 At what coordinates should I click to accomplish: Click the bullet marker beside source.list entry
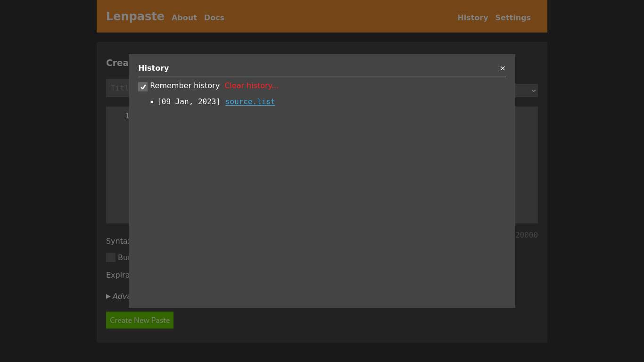[152, 101]
